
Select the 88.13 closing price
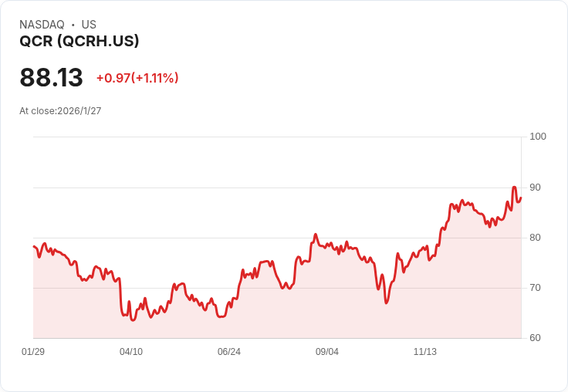pos(51,78)
